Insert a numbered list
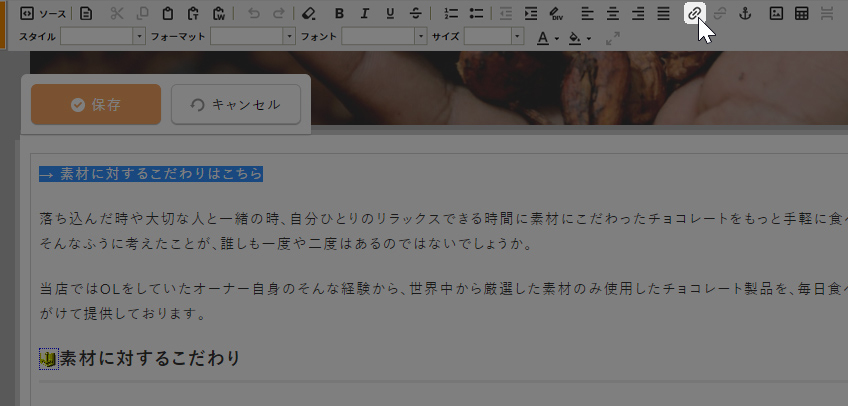This screenshot has height=406, width=848. point(451,13)
